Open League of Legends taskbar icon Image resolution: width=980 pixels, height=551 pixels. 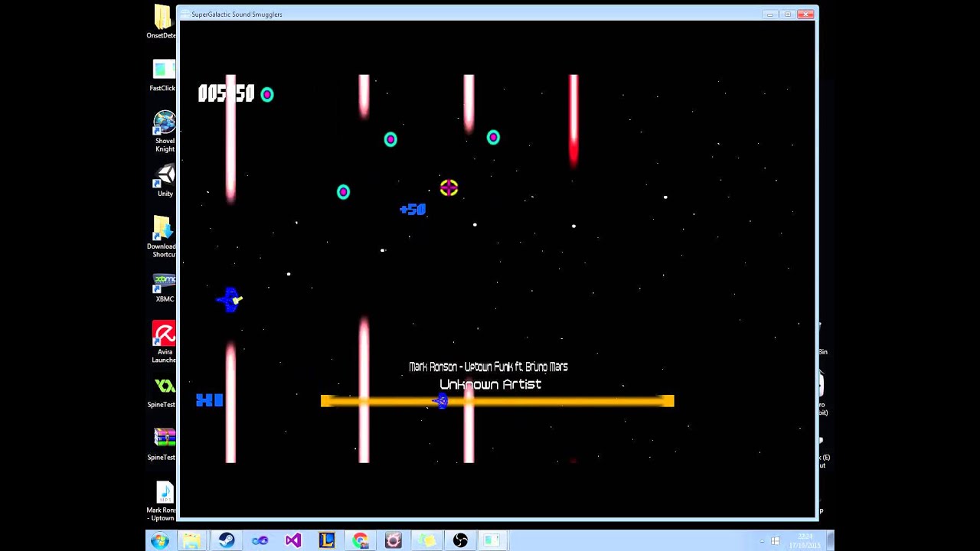pyautogui.click(x=327, y=541)
